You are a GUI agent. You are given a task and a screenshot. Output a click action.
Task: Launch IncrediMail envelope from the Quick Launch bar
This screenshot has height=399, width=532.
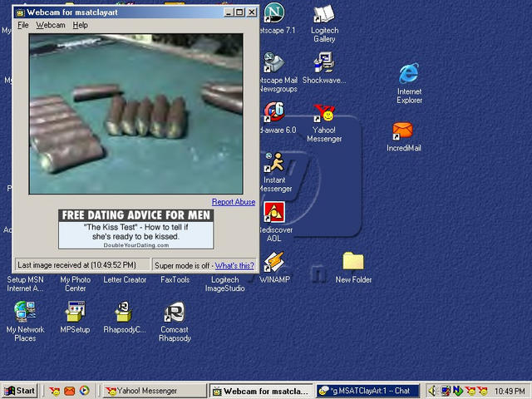[70, 392]
